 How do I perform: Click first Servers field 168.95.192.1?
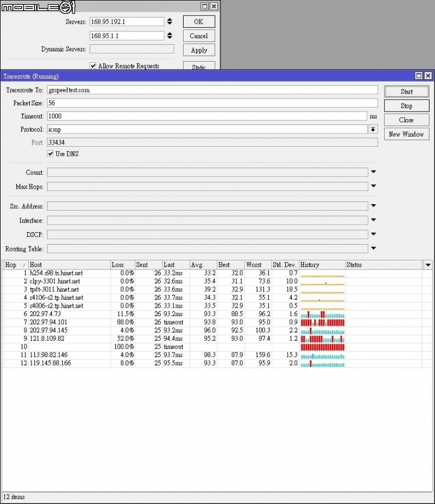127,22
